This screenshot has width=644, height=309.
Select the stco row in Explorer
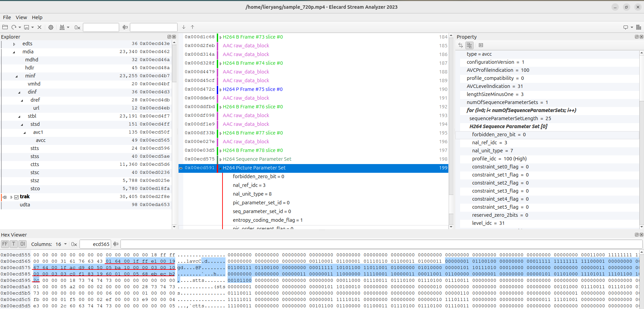coord(86,189)
